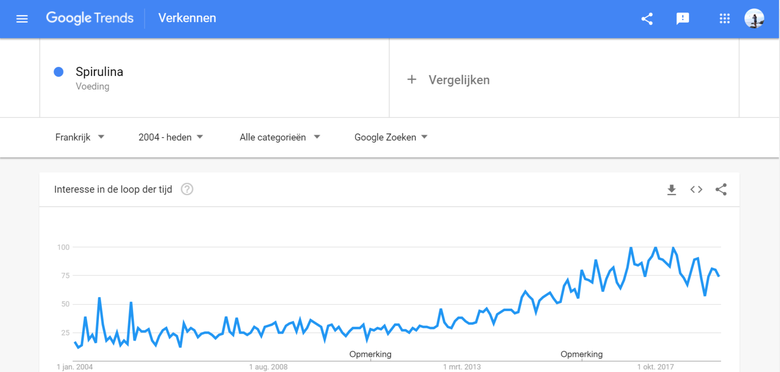Edit the Spirulina search term
Viewport: 780px width, 372px height.
[99, 72]
